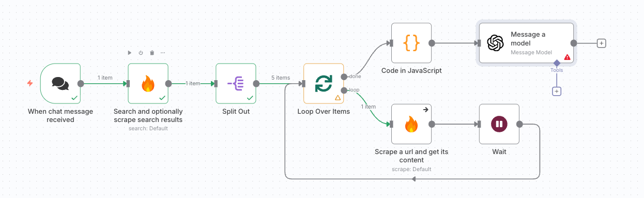The width and height of the screenshot is (644, 198).
Task: Click the output connector of the Search node
Action: click(x=168, y=84)
